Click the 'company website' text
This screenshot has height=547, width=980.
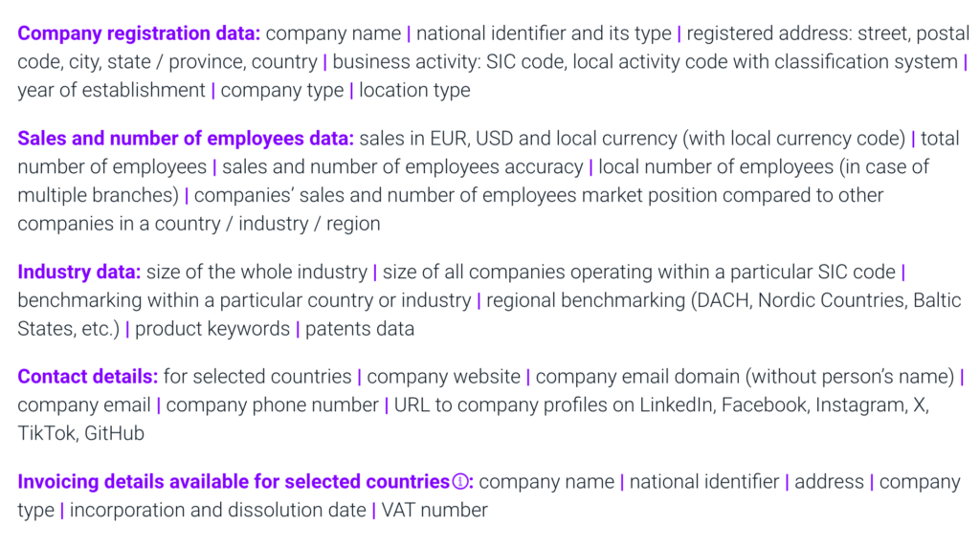444,377
